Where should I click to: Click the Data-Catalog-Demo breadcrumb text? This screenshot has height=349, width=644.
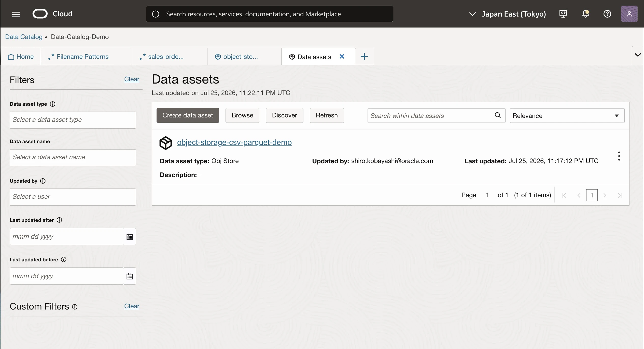click(x=80, y=37)
